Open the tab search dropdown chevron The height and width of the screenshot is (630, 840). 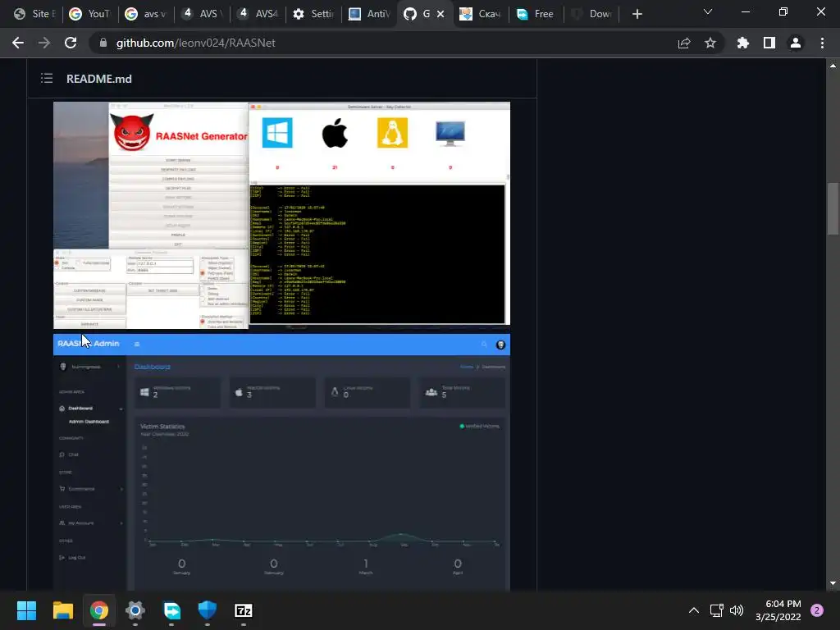[708, 11]
